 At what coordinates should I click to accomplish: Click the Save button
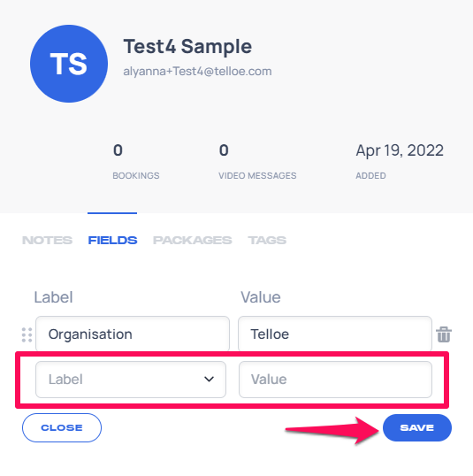pos(417,427)
